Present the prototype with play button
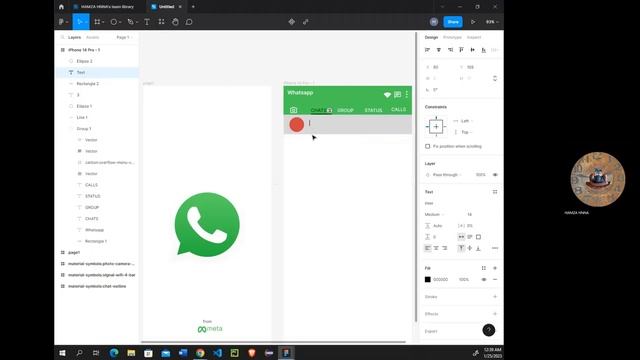 coord(473,22)
